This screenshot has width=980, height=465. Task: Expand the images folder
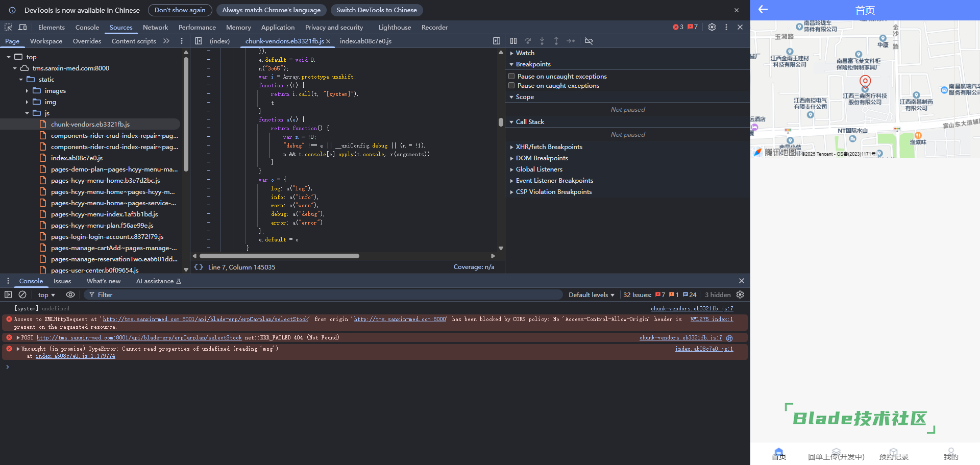(27, 91)
